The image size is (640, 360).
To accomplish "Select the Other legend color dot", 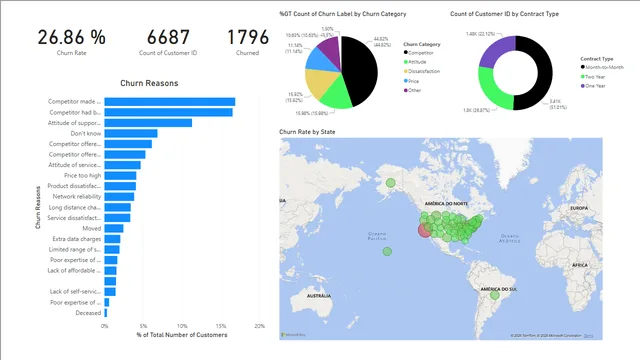I will 406,90.
